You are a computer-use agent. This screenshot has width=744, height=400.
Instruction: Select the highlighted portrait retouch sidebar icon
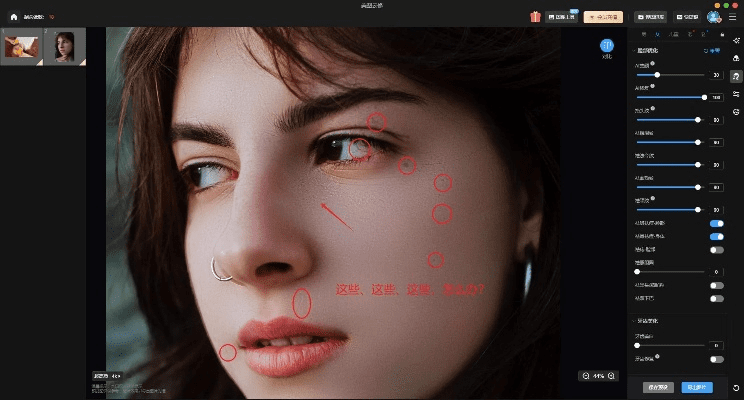tap(736, 77)
